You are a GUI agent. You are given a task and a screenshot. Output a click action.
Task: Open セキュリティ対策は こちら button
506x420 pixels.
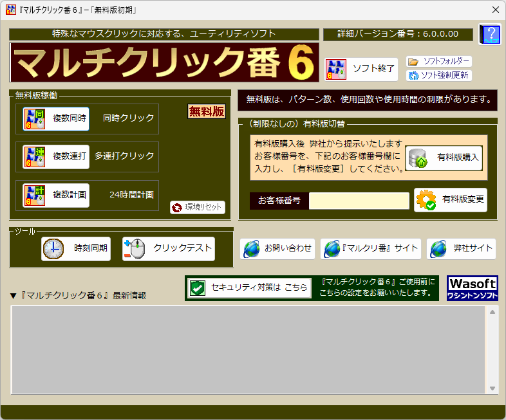point(249,288)
